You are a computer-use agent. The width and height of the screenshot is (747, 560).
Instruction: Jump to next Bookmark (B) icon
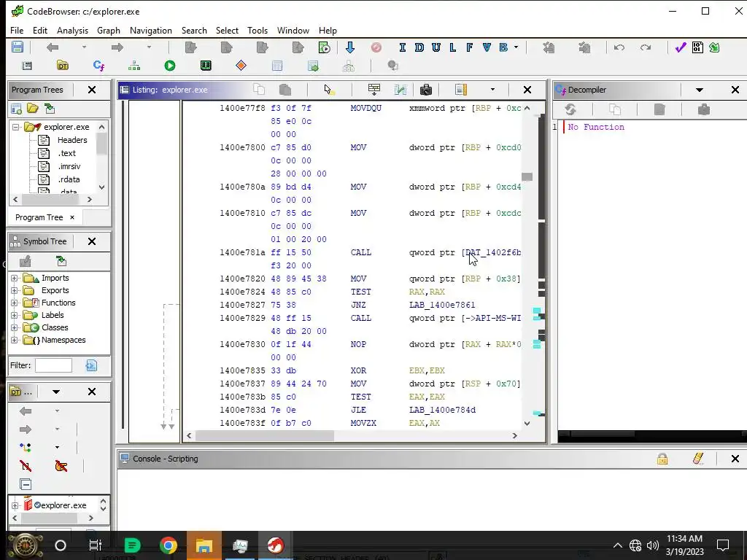click(503, 47)
